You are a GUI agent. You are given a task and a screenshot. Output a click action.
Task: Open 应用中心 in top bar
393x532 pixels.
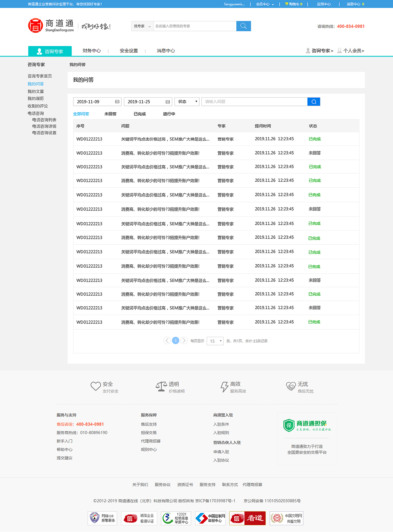click(x=324, y=4)
